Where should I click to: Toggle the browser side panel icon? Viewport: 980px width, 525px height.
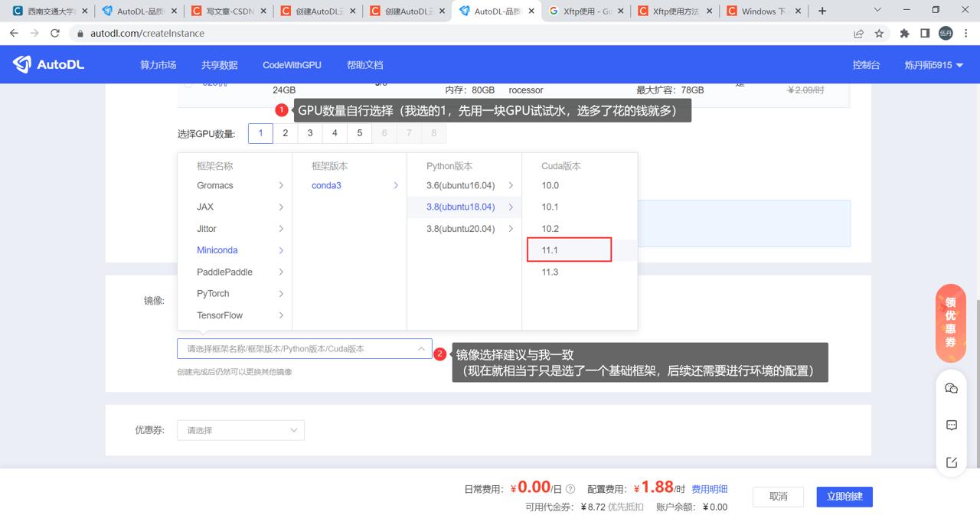pyautogui.click(x=925, y=34)
